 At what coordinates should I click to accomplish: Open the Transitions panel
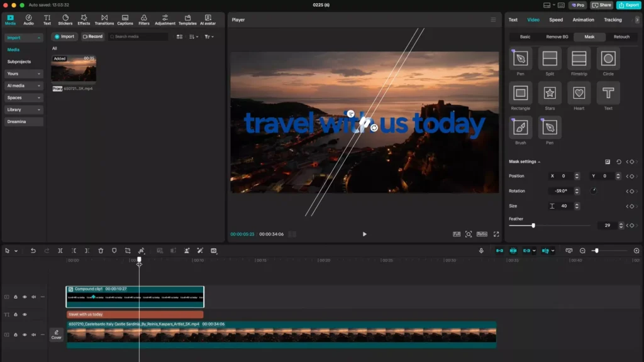[x=104, y=19]
